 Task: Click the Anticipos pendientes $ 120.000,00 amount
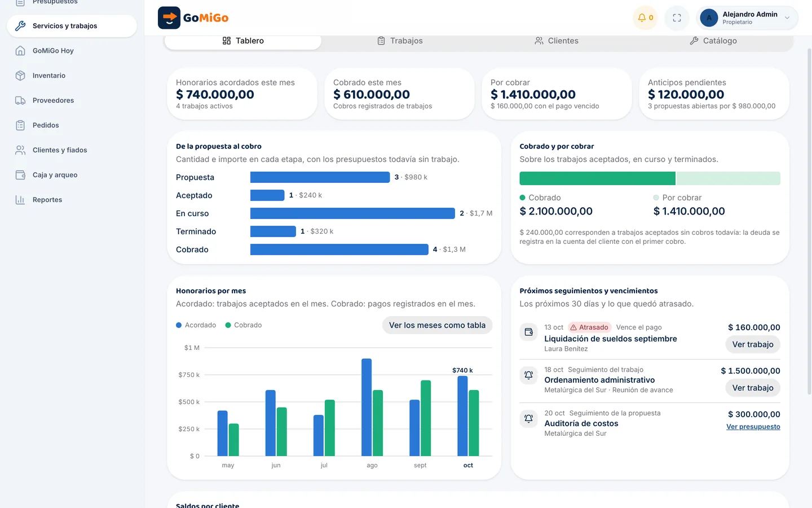(686, 94)
